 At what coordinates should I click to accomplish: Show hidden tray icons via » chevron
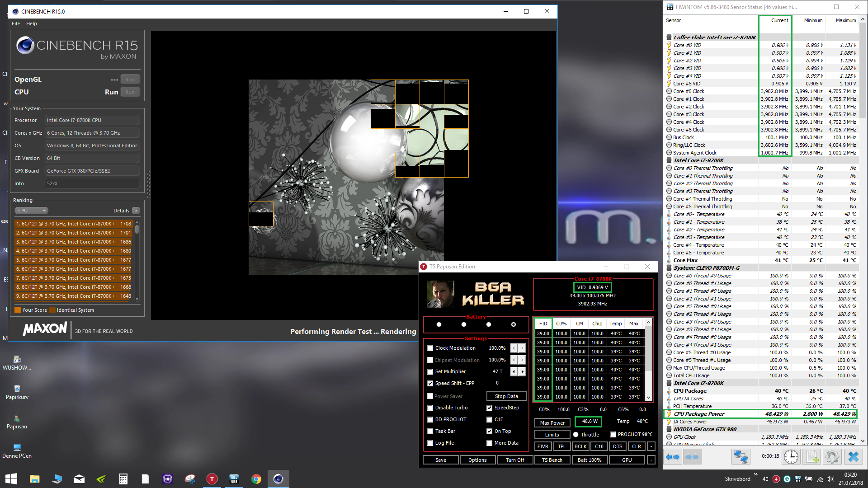coord(756,474)
